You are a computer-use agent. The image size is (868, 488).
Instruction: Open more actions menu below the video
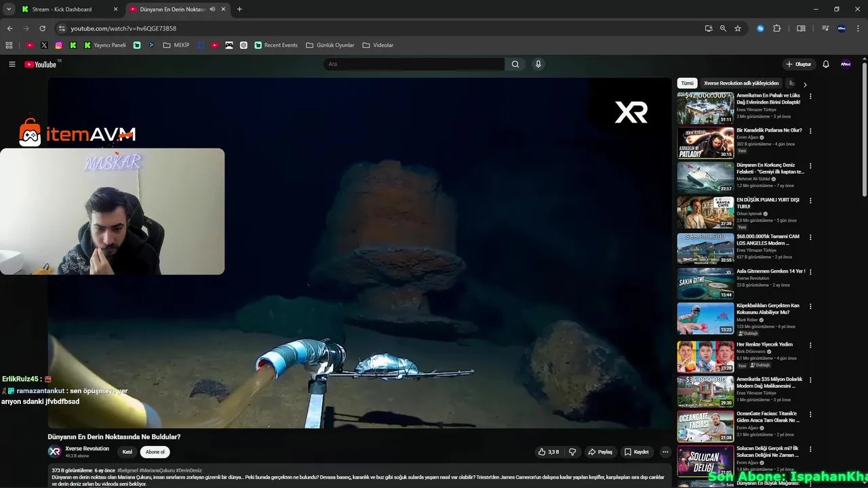point(665,452)
